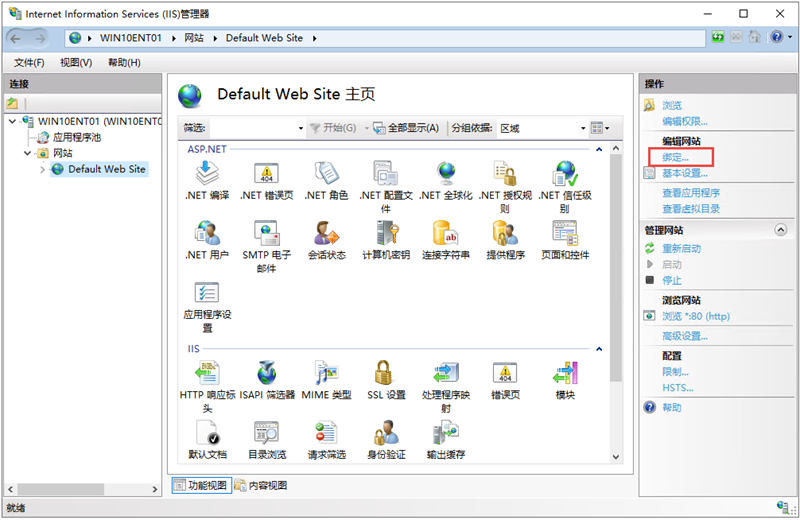Click the 绑定... action link

[x=675, y=157]
